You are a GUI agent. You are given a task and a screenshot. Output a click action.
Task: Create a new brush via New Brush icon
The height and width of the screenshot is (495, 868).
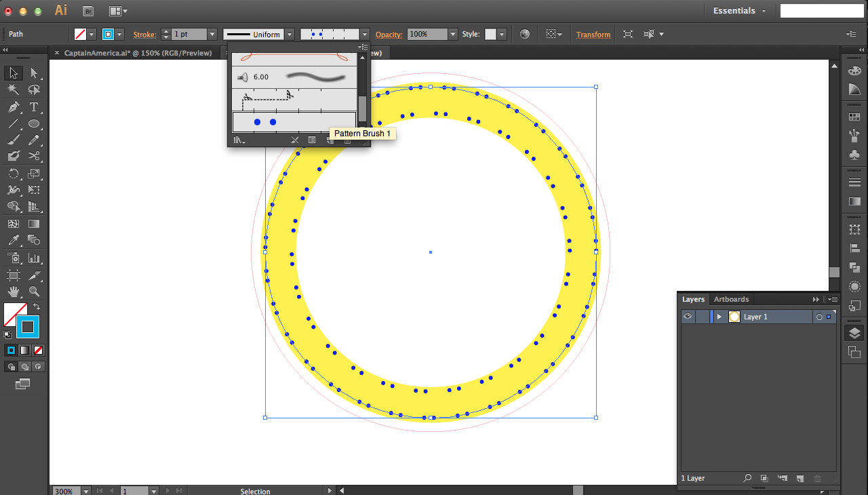[330, 140]
